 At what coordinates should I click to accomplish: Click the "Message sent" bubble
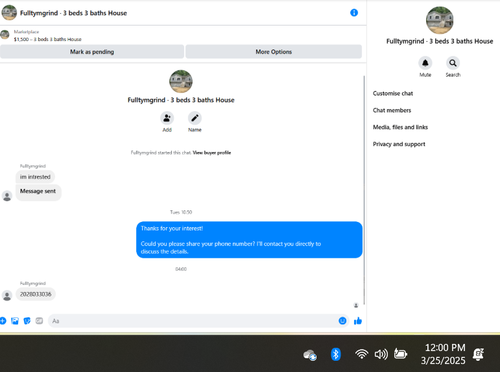tap(38, 192)
